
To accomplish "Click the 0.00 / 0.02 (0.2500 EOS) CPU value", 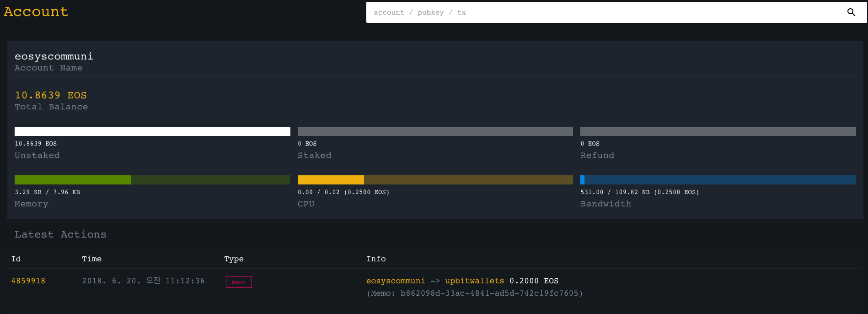I will [x=343, y=192].
